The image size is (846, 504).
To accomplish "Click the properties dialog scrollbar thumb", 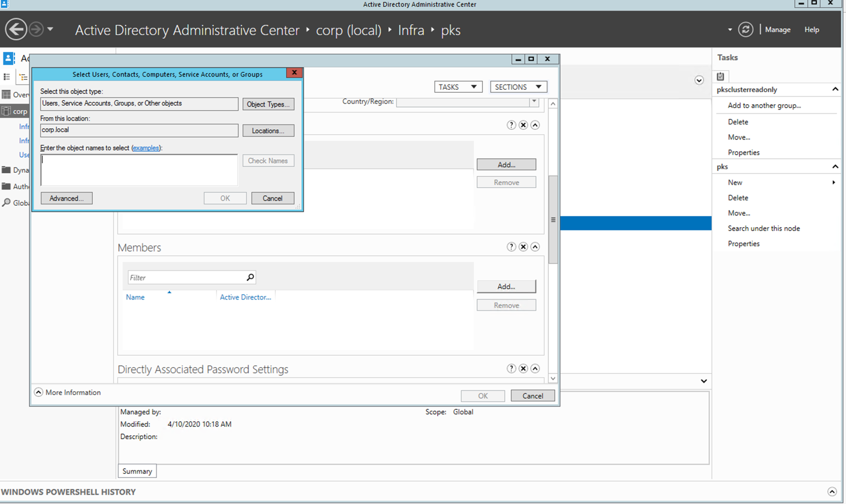I will coord(553,220).
